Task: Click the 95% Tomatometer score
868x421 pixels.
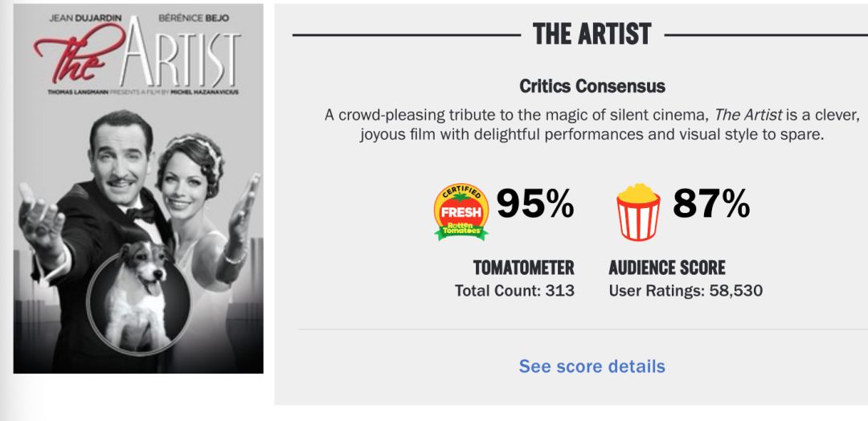Action: pos(535,205)
